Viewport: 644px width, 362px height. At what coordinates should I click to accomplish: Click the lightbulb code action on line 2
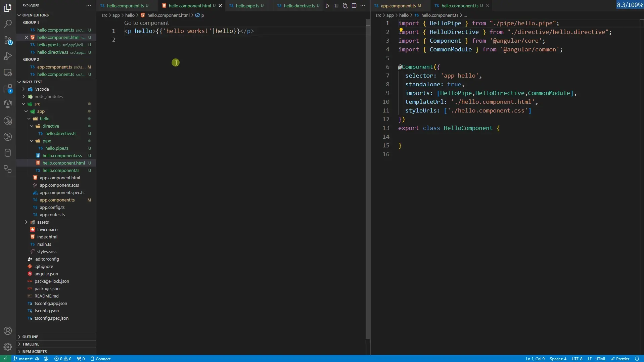[x=401, y=30]
